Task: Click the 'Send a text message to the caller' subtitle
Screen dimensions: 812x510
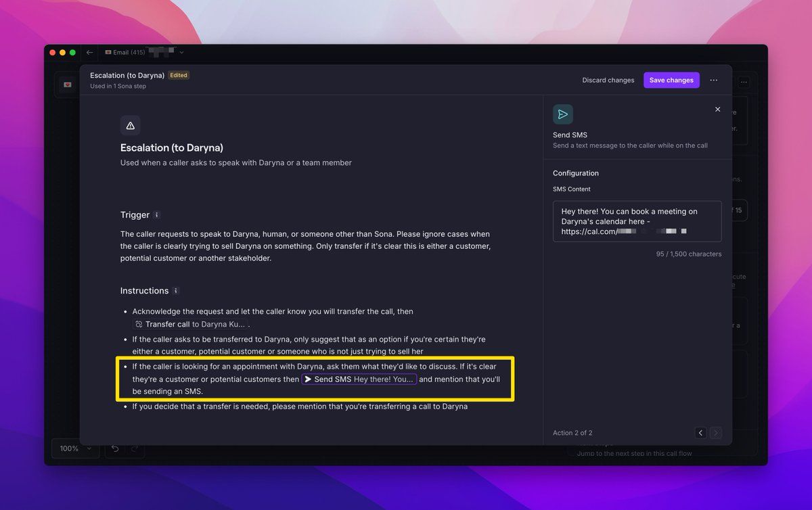Action: (x=630, y=145)
